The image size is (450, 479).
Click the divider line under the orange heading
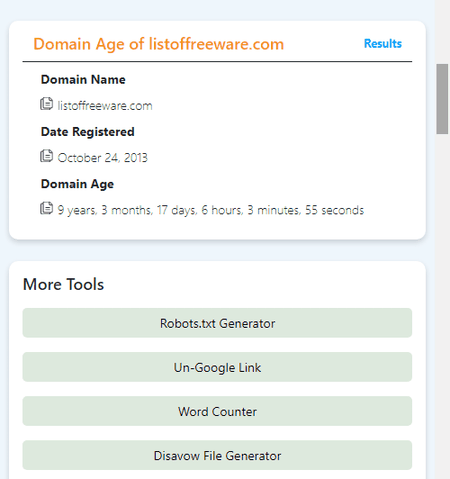217,62
